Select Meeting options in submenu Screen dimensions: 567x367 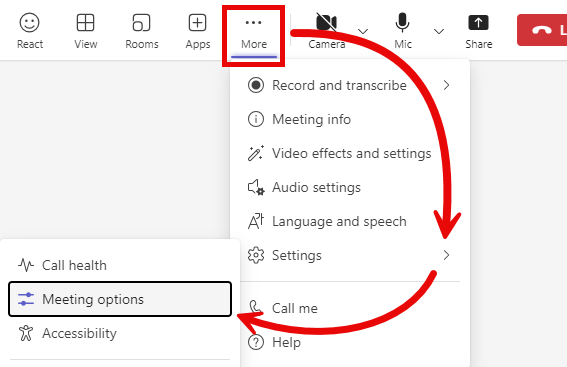pos(120,299)
